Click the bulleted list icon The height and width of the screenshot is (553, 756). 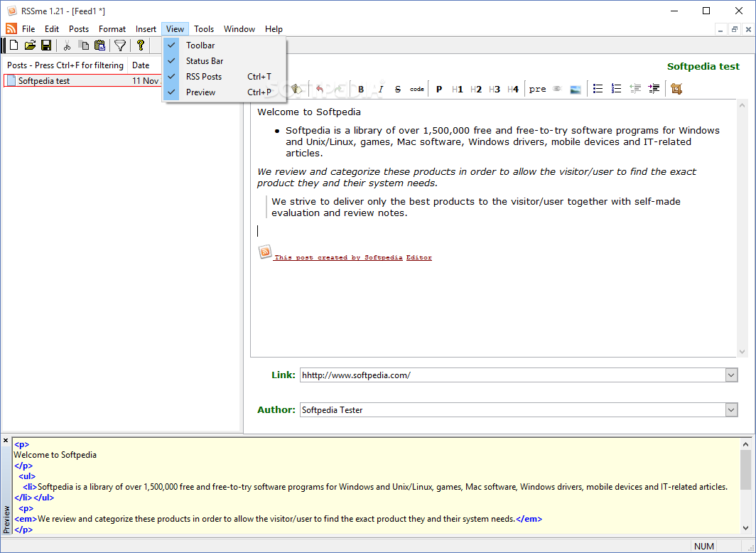(x=598, y=89)
